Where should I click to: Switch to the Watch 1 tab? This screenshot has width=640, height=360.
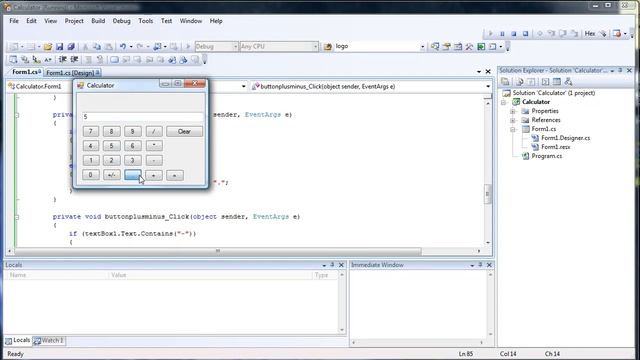tap(49, 340)
